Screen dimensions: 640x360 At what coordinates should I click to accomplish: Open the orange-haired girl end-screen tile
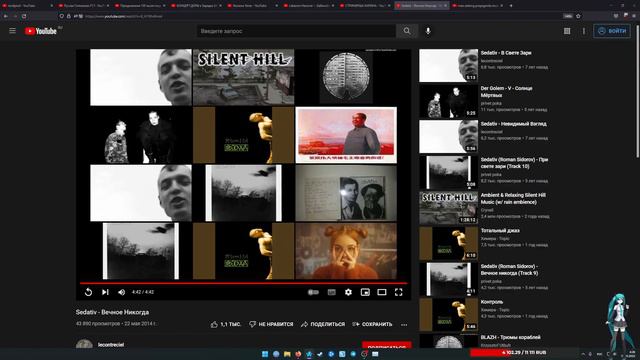click(346, 251)
